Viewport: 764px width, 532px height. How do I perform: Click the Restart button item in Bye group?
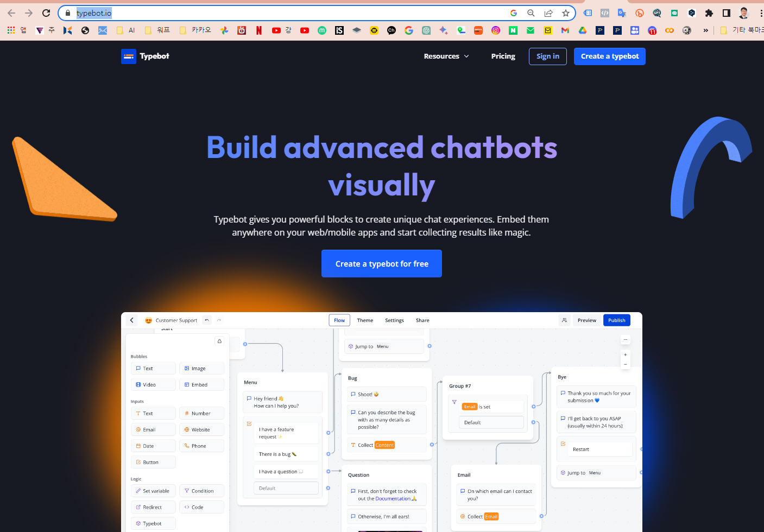coord(600,449)
